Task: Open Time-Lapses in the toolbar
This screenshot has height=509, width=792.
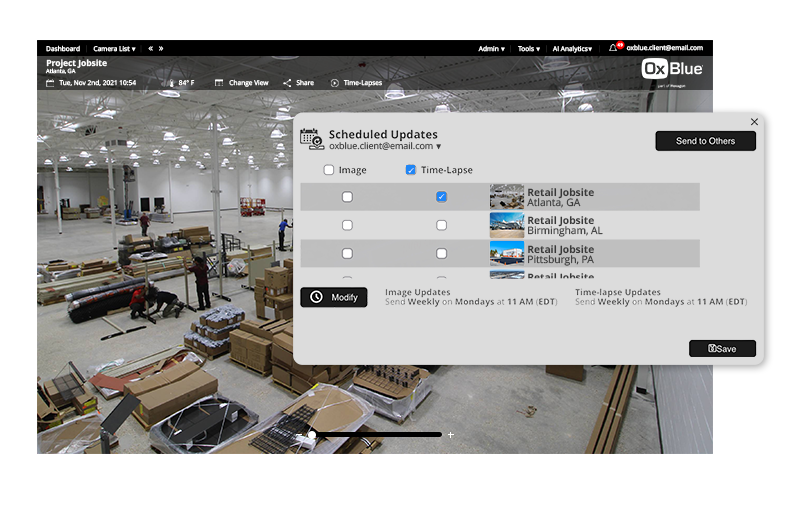Action: (363, 83)
